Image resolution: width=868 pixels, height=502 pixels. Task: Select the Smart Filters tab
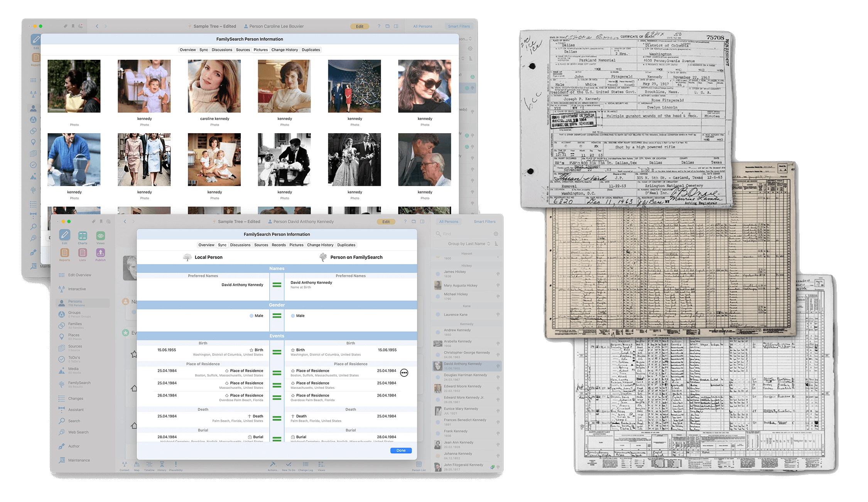(x=485, y=222)
